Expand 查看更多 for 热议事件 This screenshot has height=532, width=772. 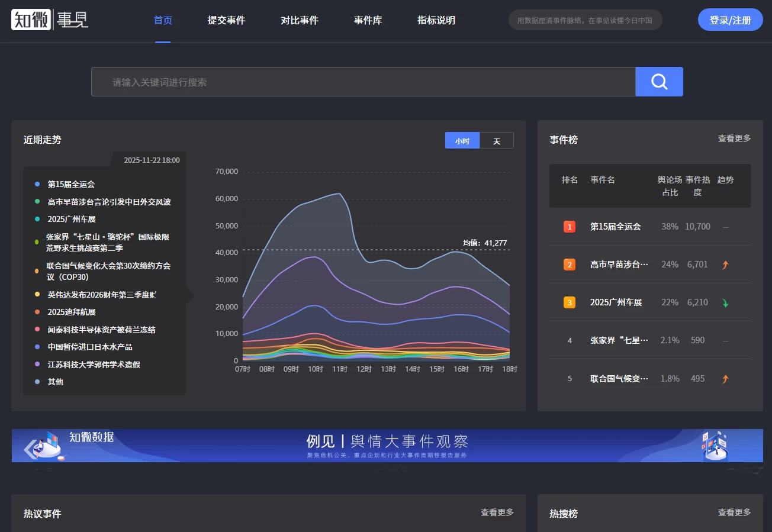point(497,512)
